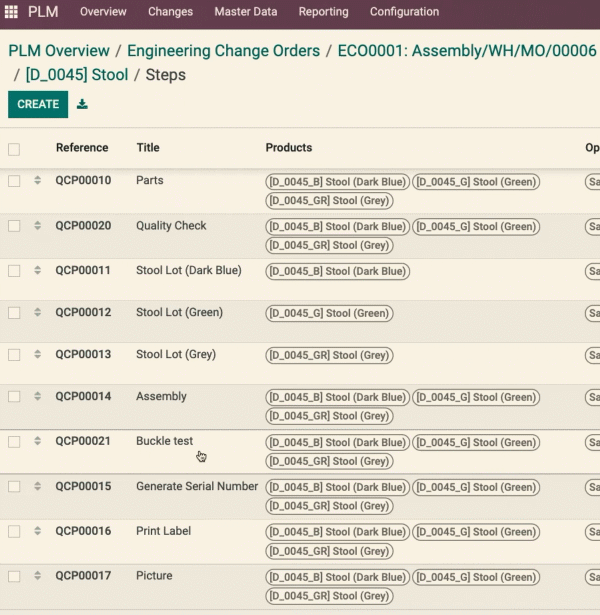Tick the select-all checkbox in table header
Image resolution: width=600 pixels, height=615 pixels.
pyautogui.click(x=14, y=149)
